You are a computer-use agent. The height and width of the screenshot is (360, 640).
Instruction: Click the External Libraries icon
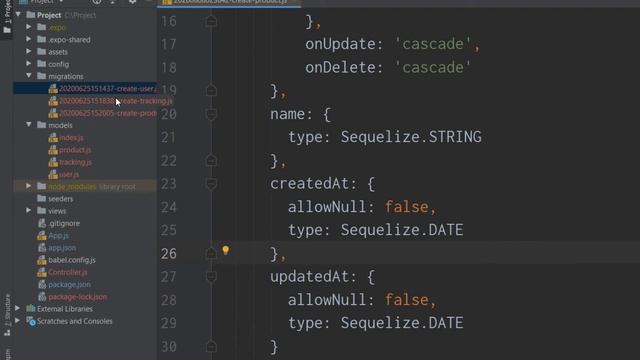click(31, 309)
